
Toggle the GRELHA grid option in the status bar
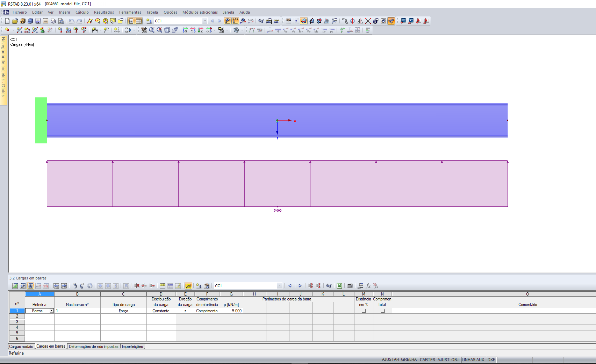[409, 359]
